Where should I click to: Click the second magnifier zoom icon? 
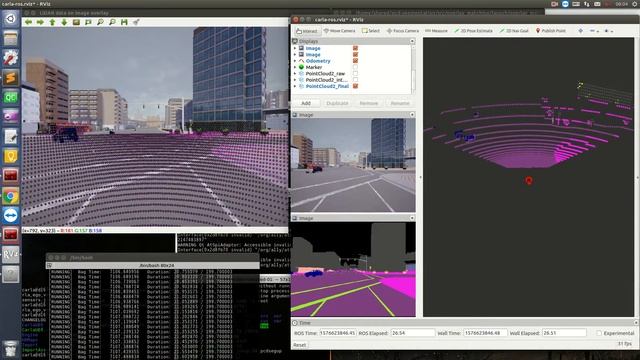tap(112, 22)
